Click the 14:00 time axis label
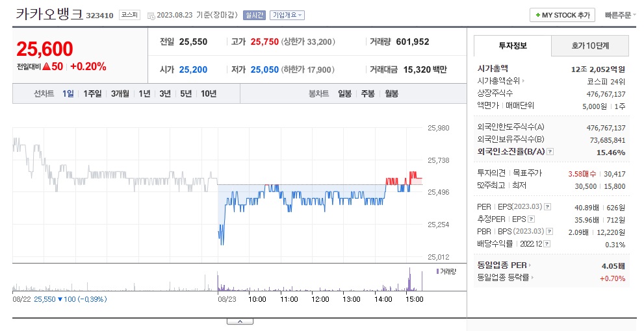Image resolution: width=644 pixels, height=331 pixels. point(383,299)
